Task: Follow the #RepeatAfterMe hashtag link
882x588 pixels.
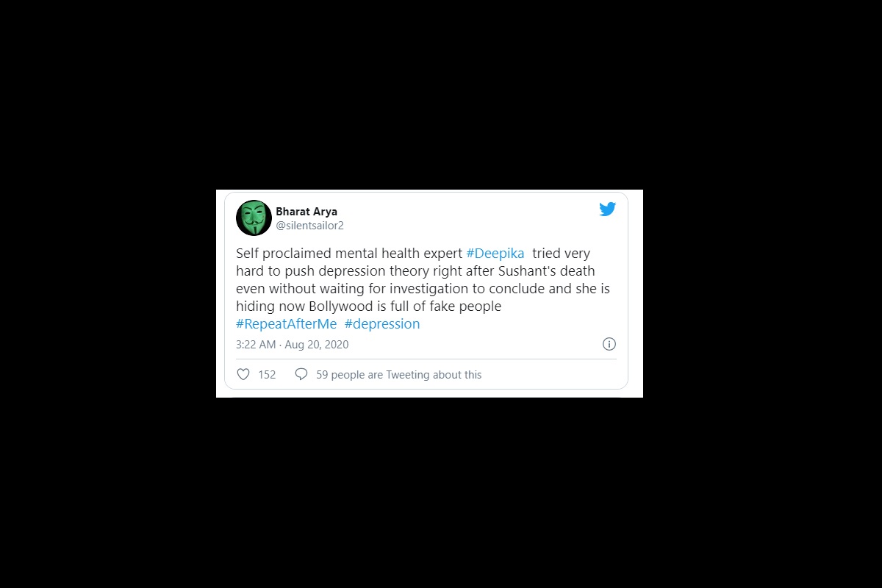Action: 287,324
